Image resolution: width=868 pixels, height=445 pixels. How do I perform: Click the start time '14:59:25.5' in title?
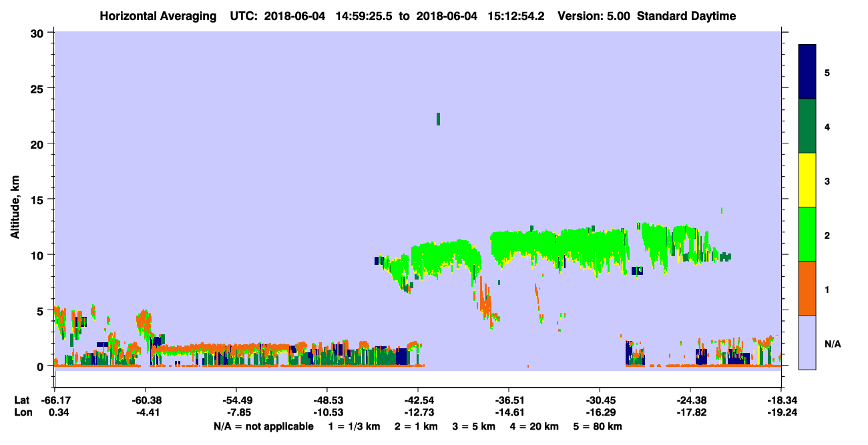(x=365, y=16)
